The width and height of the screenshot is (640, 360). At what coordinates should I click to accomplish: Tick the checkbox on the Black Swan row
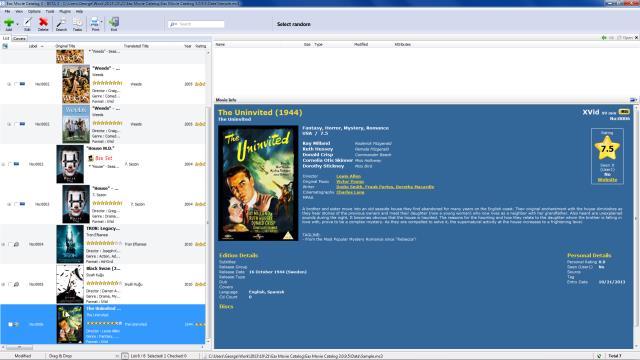click(x=10, y=284)
